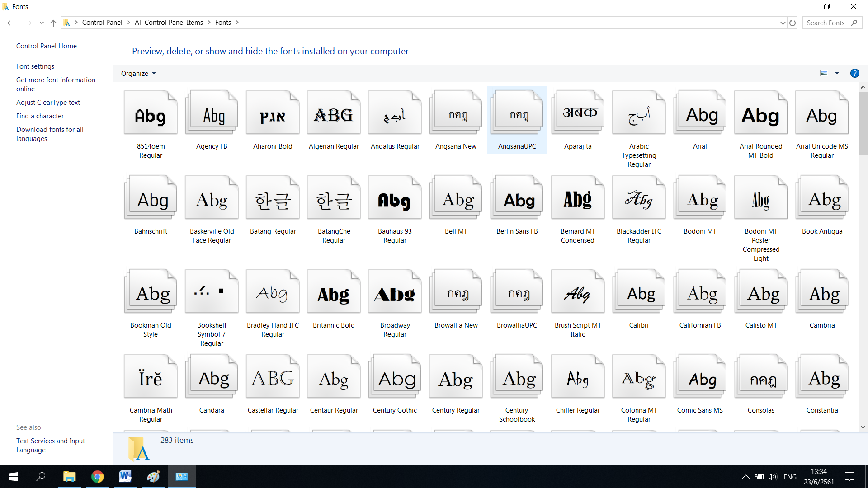Select Arial Rounded MT Bold font icon
Screen dimensions: 868x488
click(x=761, y=113)
